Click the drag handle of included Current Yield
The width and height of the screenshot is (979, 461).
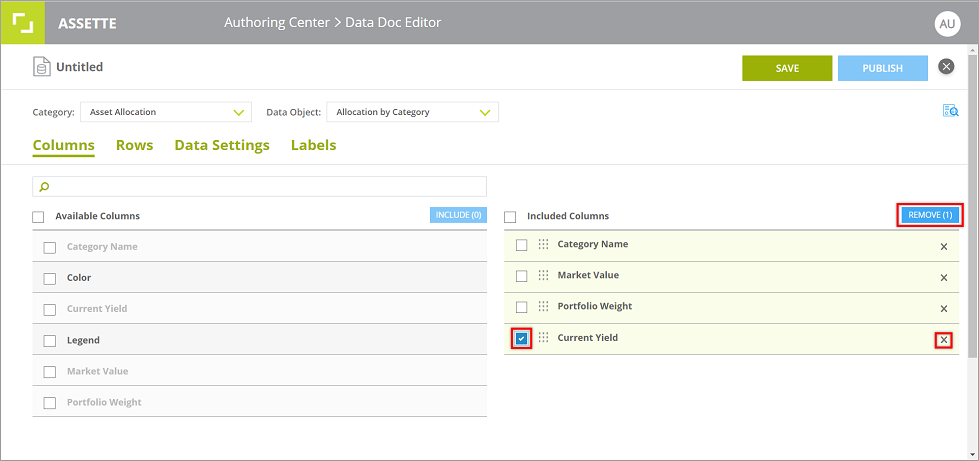543,338
